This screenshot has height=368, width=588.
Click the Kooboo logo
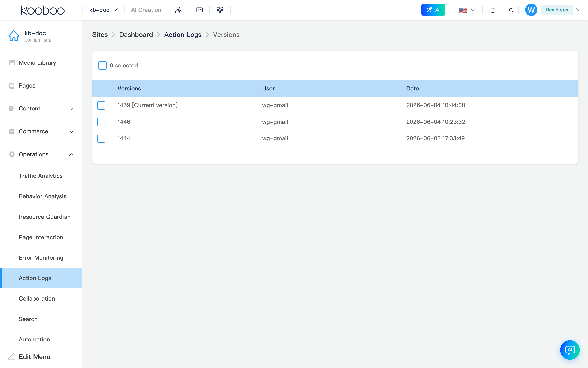tap(42, 10)
